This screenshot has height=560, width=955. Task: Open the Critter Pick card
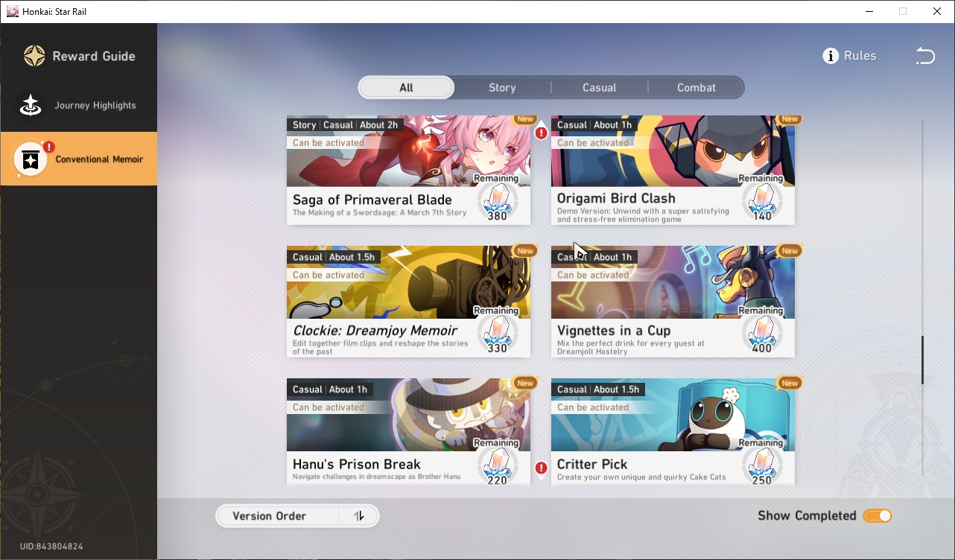coord(673,432)
